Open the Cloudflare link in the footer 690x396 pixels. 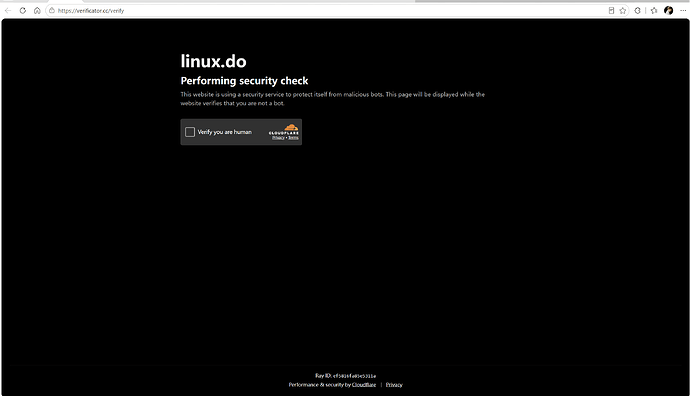364,385
